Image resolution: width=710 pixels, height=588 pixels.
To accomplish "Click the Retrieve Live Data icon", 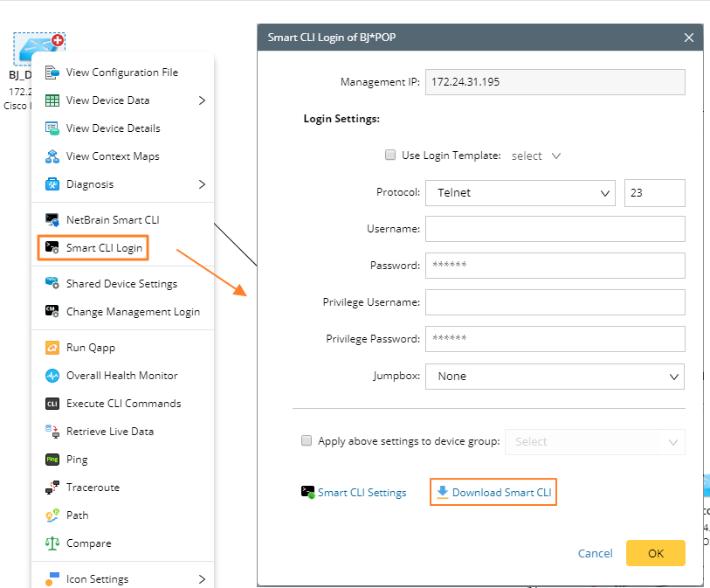I will [51, 431].
